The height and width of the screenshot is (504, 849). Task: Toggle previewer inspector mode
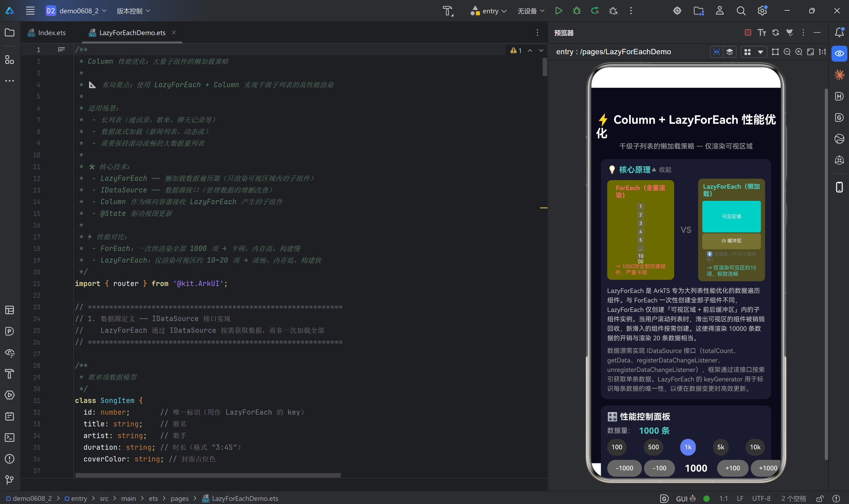coord(717,52)
